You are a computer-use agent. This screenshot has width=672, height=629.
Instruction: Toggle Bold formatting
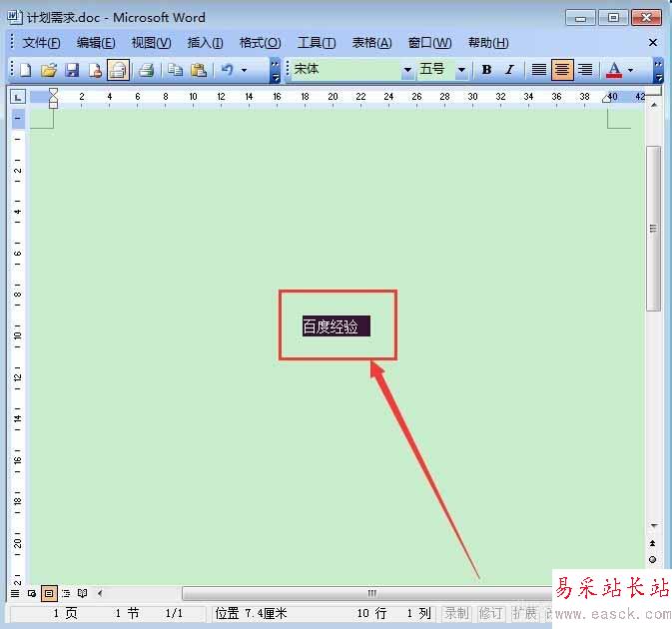(486, 70)
